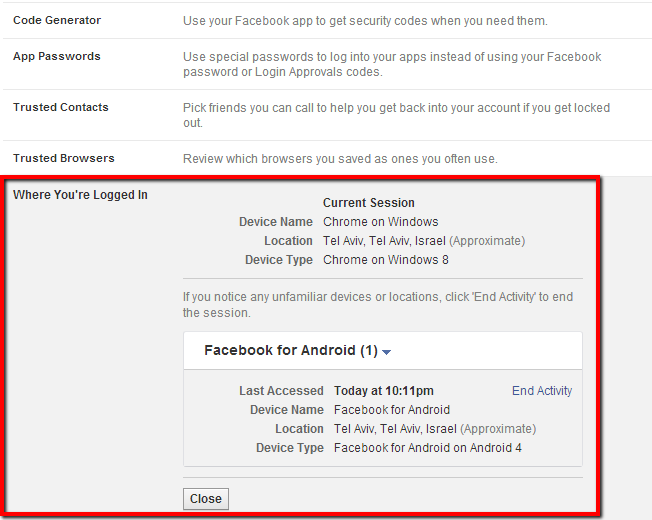Click the current session's Tel Aviv location
This screenshot has width=652, height=520.
(385, 241)
